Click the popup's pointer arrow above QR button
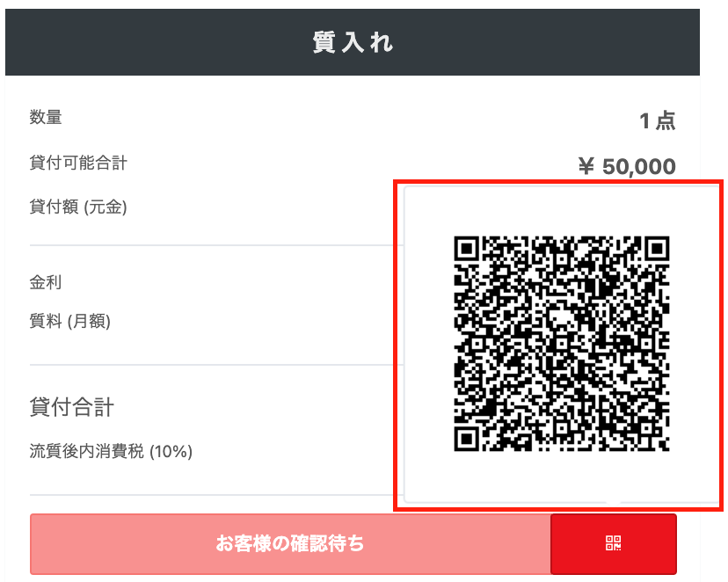 (614, 505)
